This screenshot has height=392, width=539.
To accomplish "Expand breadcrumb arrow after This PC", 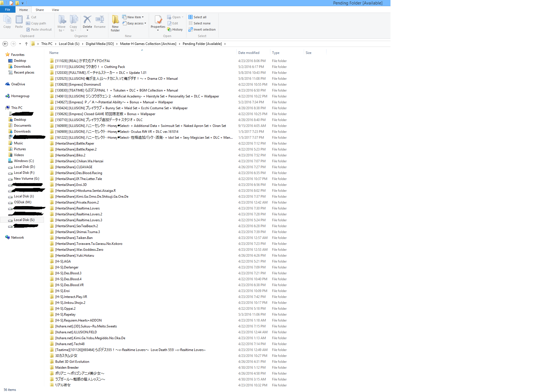I will pyautogui.click(x=56, y=44).
